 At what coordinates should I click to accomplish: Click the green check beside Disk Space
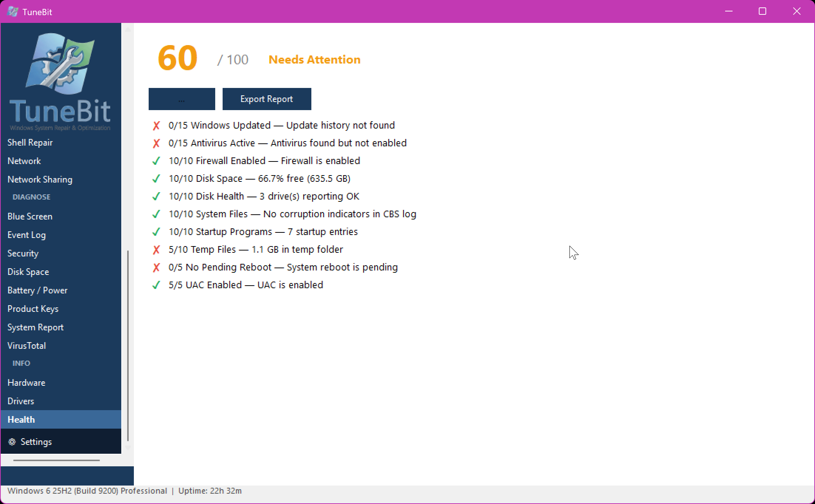(156, 179)
